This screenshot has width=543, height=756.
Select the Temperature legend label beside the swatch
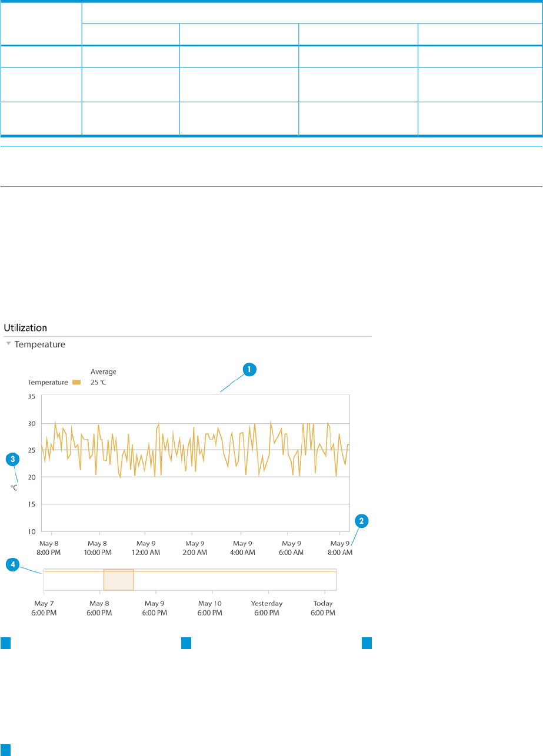coord(48,382)
